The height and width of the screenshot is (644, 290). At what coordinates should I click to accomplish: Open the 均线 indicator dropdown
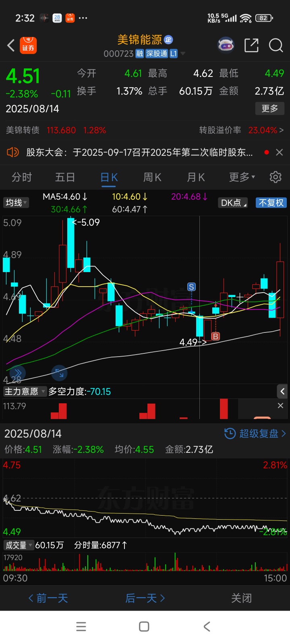(x=16, y=202)
